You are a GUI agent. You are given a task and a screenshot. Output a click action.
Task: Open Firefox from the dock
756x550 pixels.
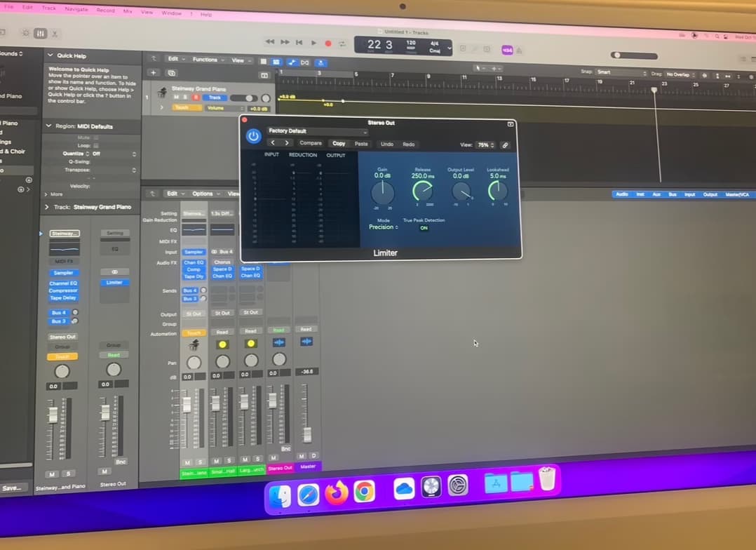pos(337,494)
